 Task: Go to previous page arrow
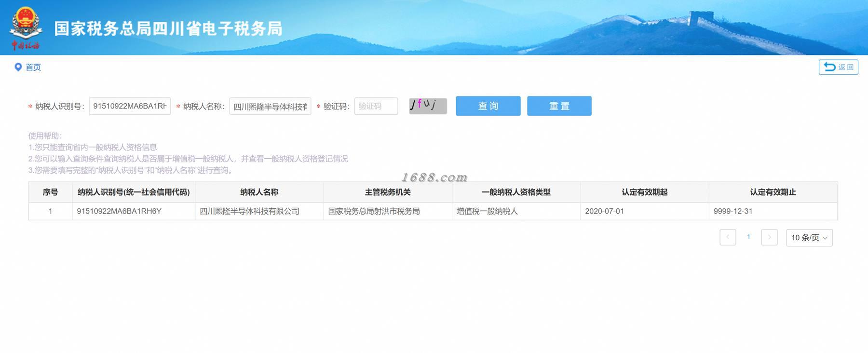(x=728, y=237)
